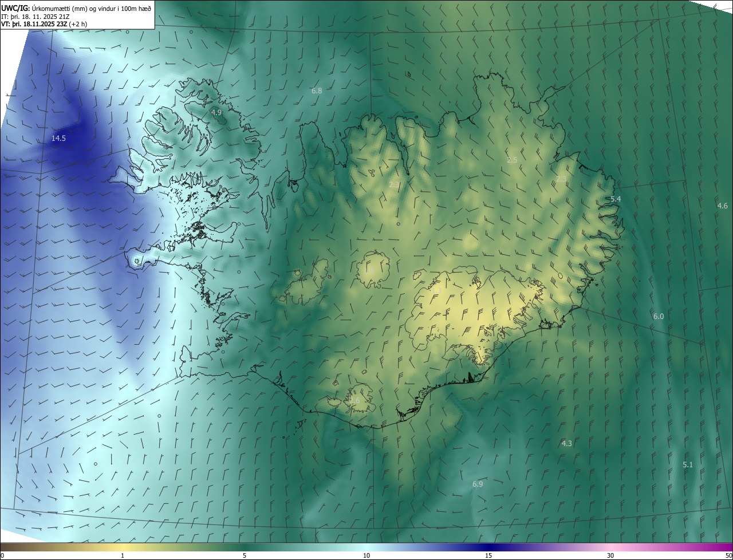Image resolution: width=733 pixels, height=560 pixels.
Task: Click the colour scale tick label 50
Action: click(728, 555)
